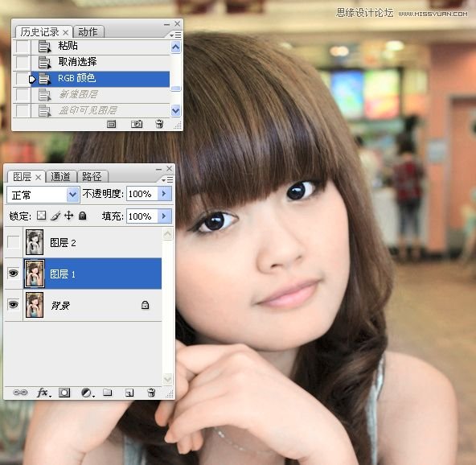Add a layer mask

[x=64, y=393]
